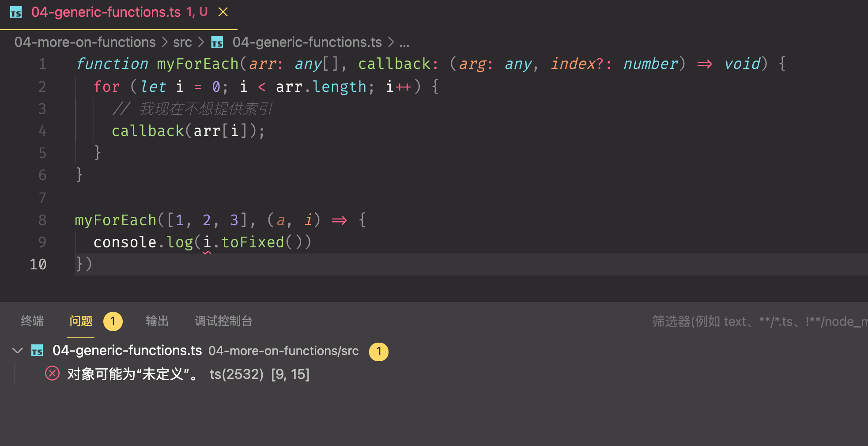Click the ts(2532) error code

[236, 374]
